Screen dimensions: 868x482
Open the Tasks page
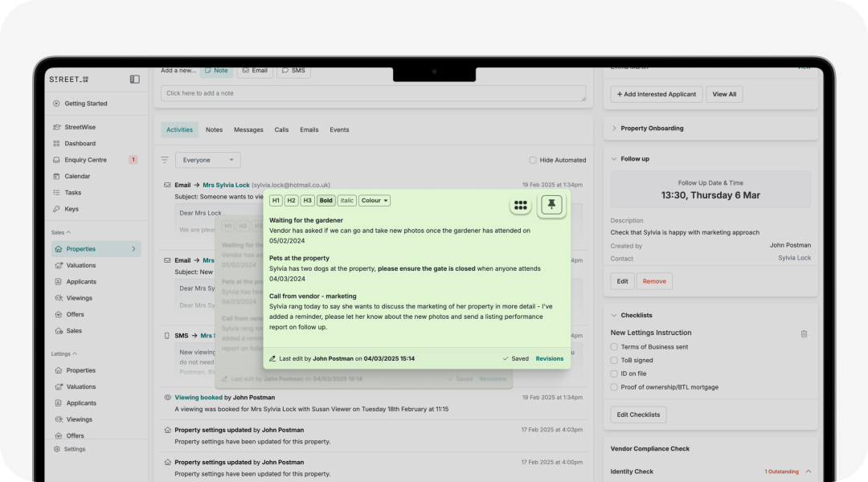72,193
